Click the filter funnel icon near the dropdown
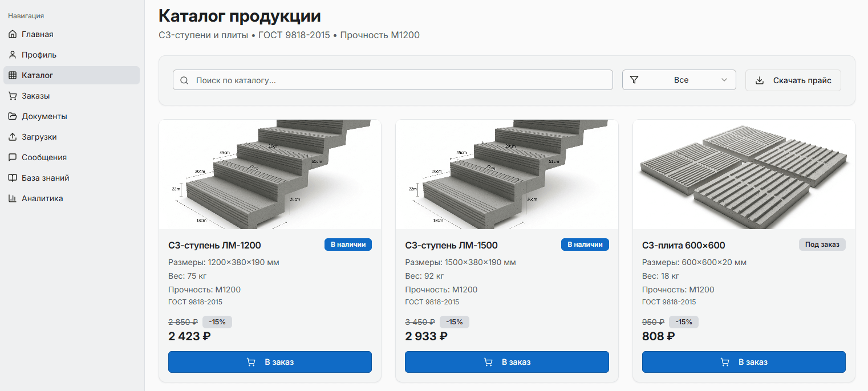 click(634, 80)
